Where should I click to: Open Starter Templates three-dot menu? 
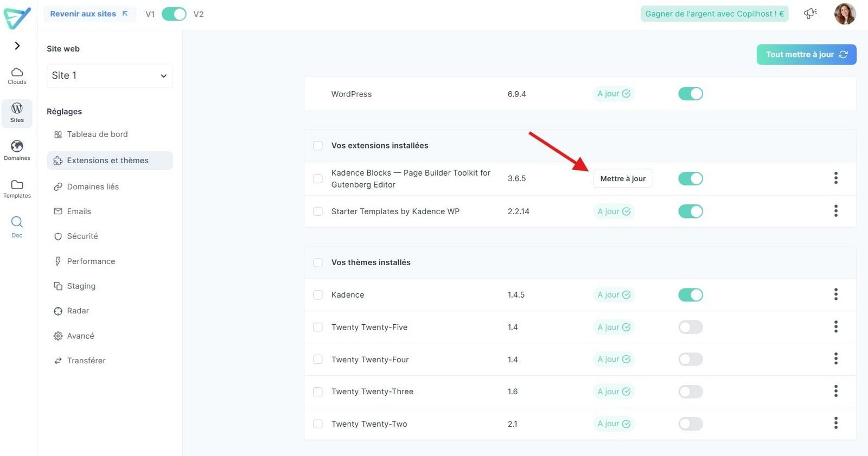click(836, 211)
